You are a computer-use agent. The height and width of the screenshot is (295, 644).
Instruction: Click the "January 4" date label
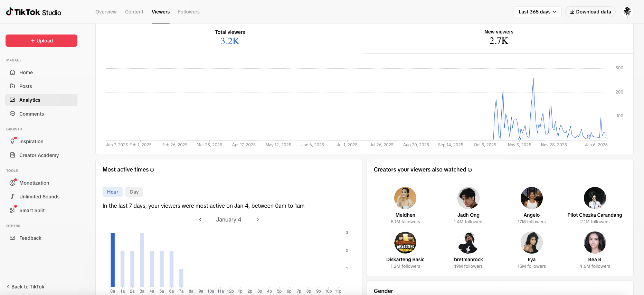(229, 219)
